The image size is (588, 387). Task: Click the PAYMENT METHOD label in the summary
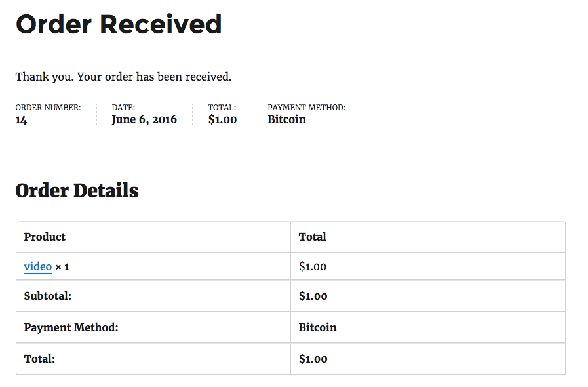point(306,108)
